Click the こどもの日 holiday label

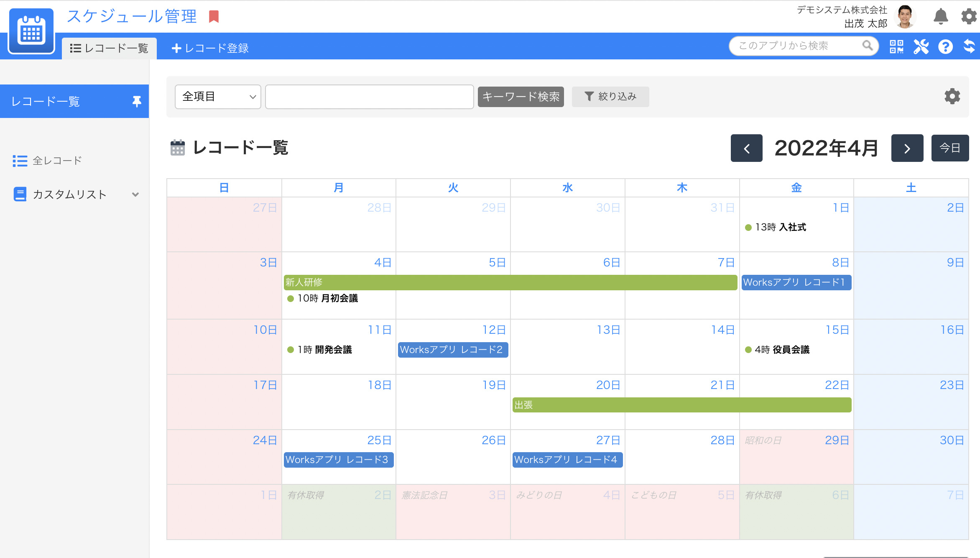tap(653, 495)
